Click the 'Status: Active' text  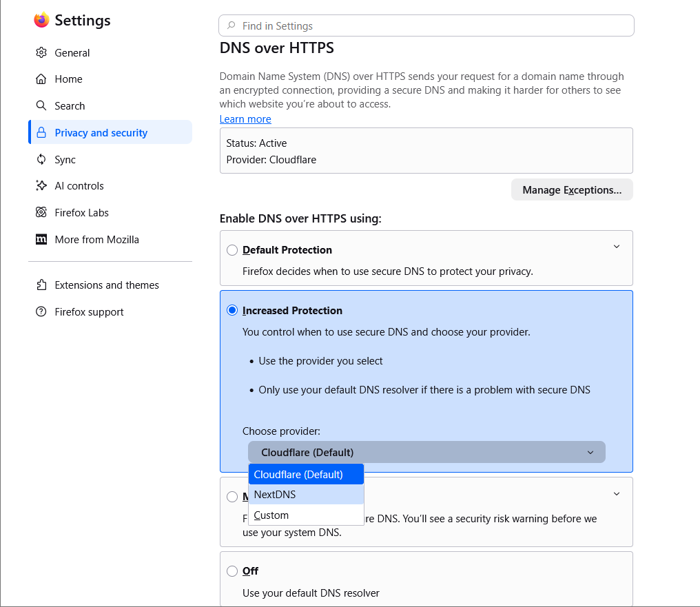tap(256, 143)
